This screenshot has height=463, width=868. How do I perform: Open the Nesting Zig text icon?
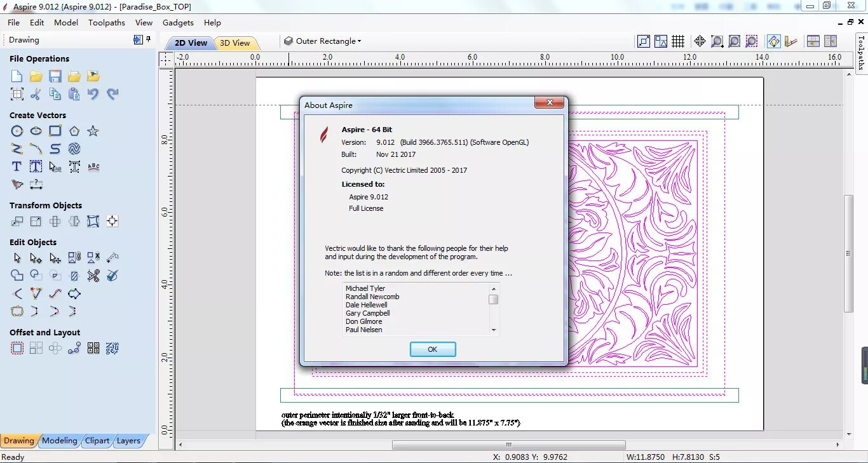[112, 348]
